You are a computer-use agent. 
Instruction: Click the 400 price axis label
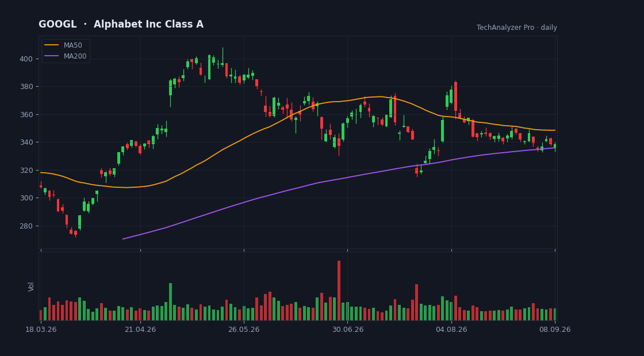point(26,59)
